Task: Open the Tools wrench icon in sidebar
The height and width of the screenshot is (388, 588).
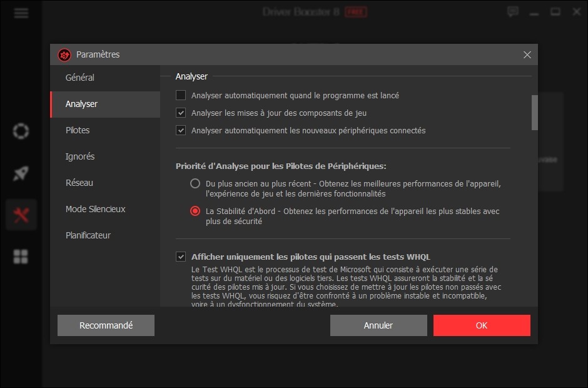Action: click(x=21, y=215)
